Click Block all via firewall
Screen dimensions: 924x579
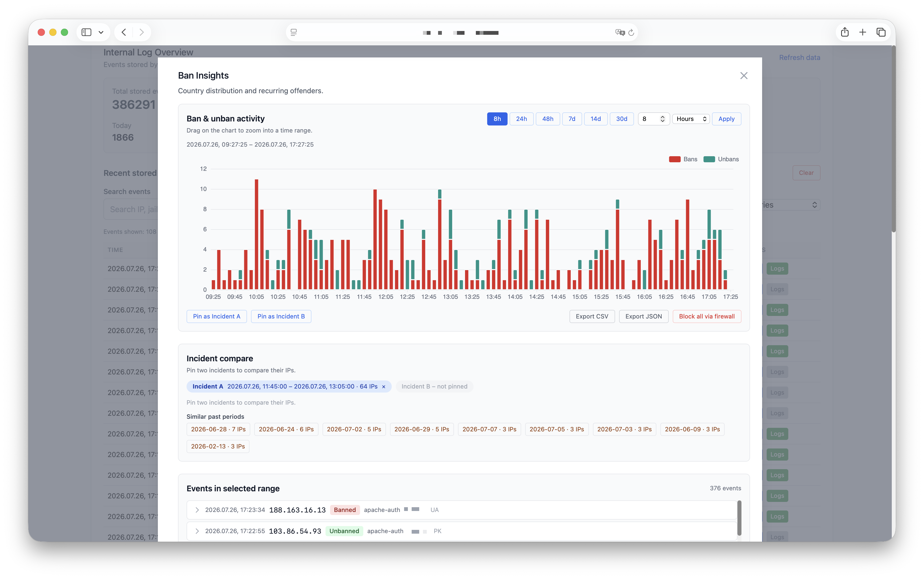[707, 316]
